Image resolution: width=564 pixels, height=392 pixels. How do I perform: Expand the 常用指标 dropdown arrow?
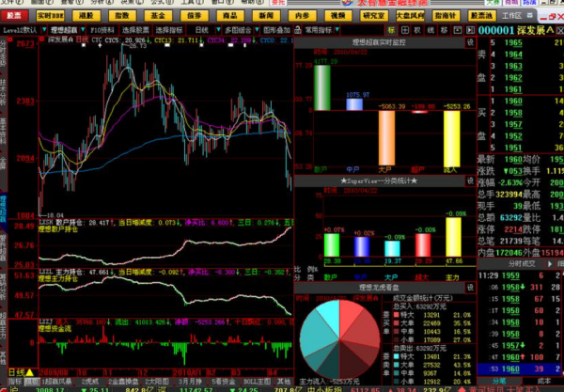point(337,30)
